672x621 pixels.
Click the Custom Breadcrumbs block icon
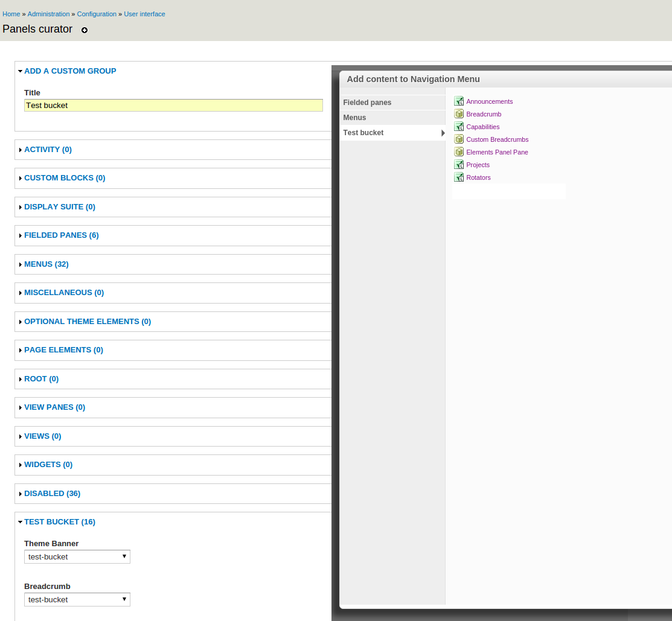459,139
